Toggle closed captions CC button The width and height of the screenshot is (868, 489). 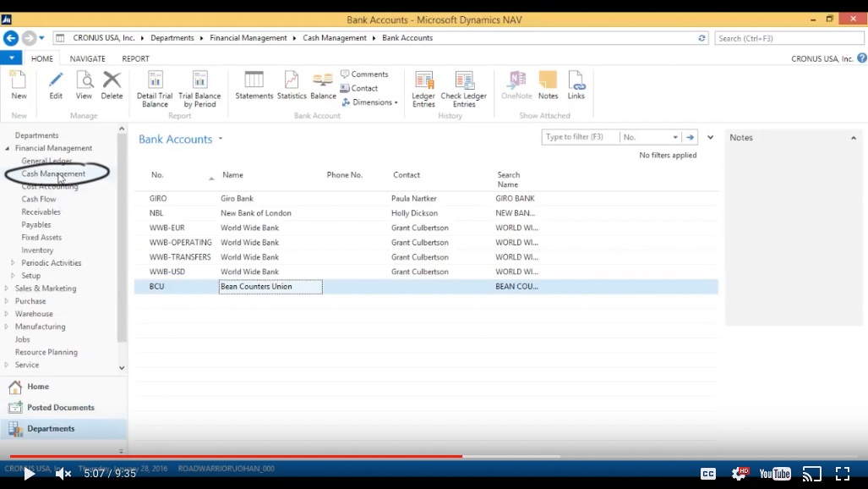click(x=708, y=474)
